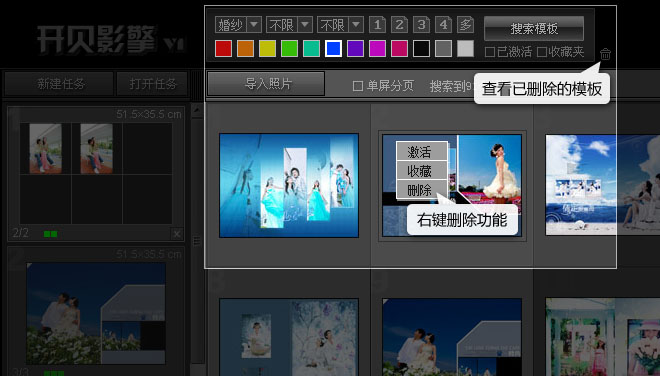Select the floral couple template in second row
The width and height of the screenshot is (660, 376).
coord(289,337)
